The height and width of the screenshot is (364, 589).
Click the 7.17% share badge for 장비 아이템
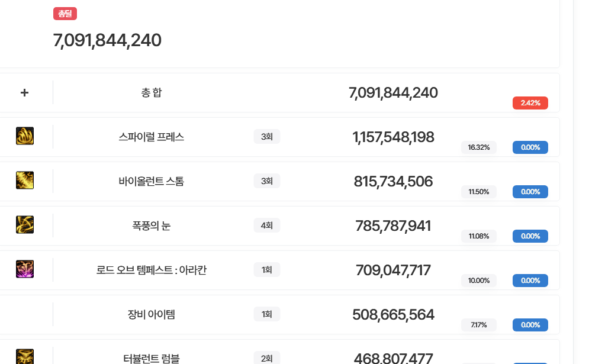click(479, 325)
